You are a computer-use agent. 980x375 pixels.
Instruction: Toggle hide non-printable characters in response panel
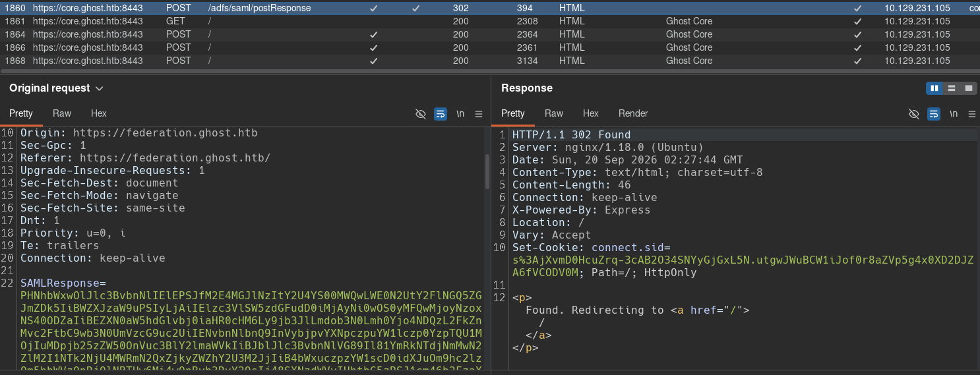[913, 114]
